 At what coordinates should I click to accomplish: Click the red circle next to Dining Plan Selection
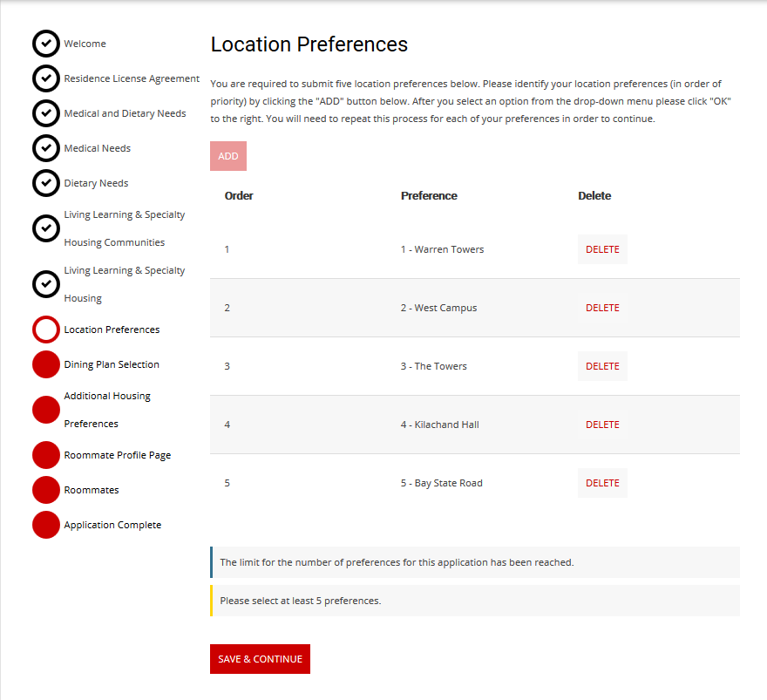tap(46, 364)
